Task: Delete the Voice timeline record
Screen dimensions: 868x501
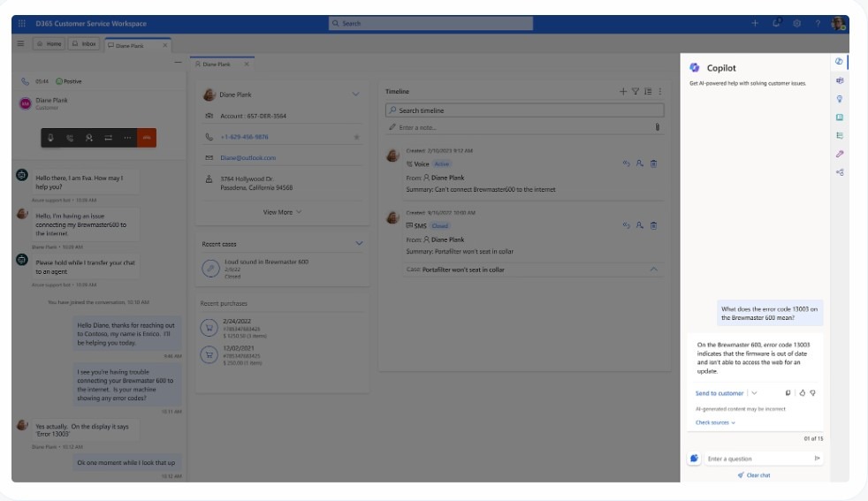Action: (654, 163)
